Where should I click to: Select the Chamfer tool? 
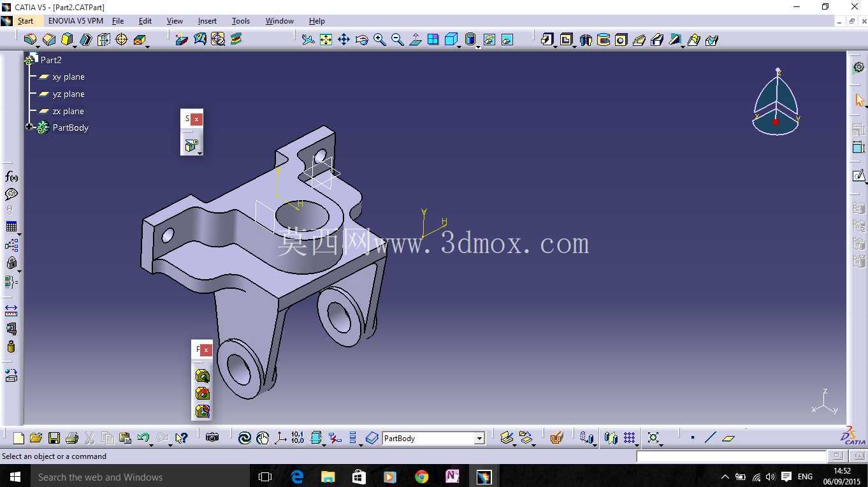click(x=48, y=40)
